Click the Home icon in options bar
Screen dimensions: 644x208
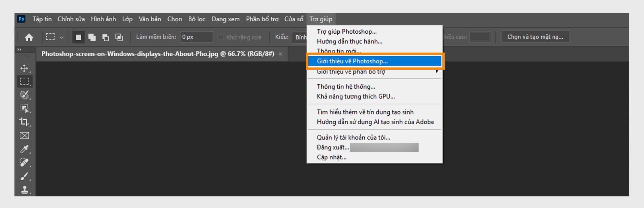pyautogui.click(x=29, y=37)
